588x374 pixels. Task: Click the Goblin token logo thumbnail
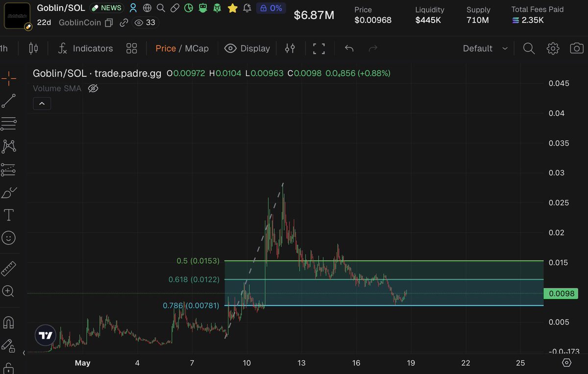click(x=17, y=15)
